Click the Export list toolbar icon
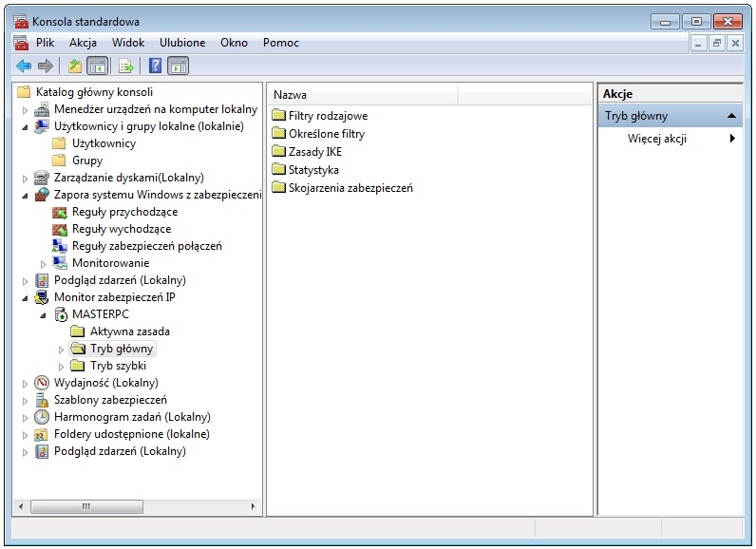 pos(125,66)
